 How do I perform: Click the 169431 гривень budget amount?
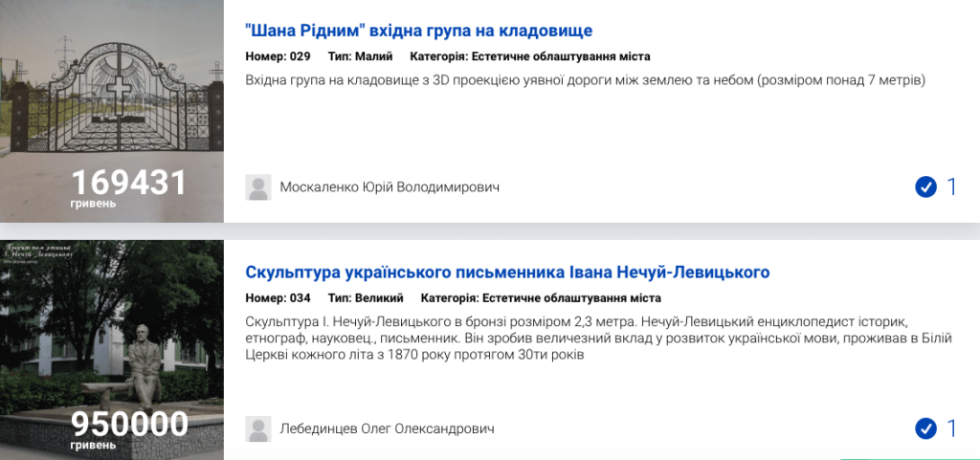tap(128, 184)
